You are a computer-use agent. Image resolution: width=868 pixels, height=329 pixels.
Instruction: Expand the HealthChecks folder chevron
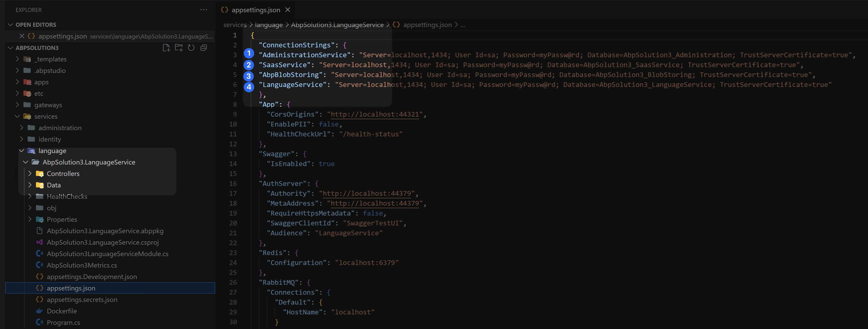(x=30, y=197)
